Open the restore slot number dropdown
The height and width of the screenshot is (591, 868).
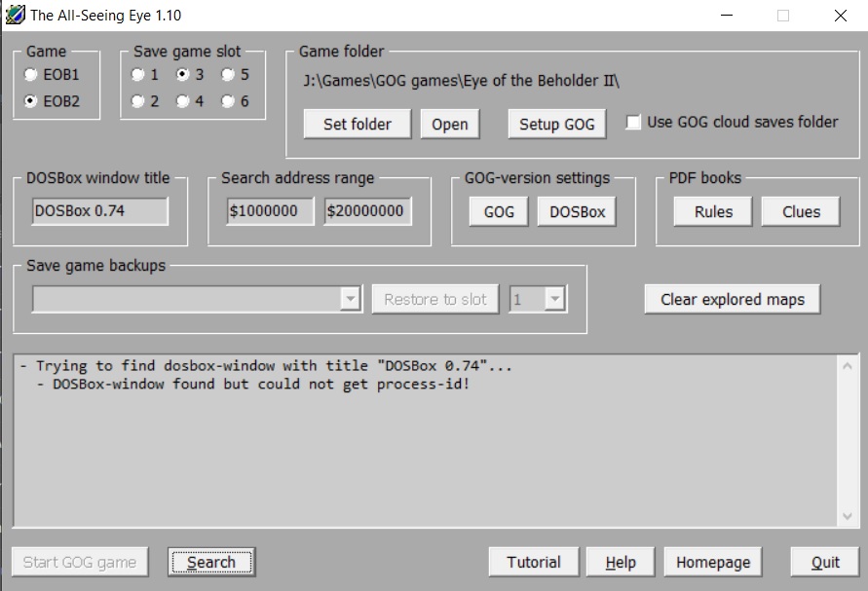pyautogui.click(x=554, y=299)
